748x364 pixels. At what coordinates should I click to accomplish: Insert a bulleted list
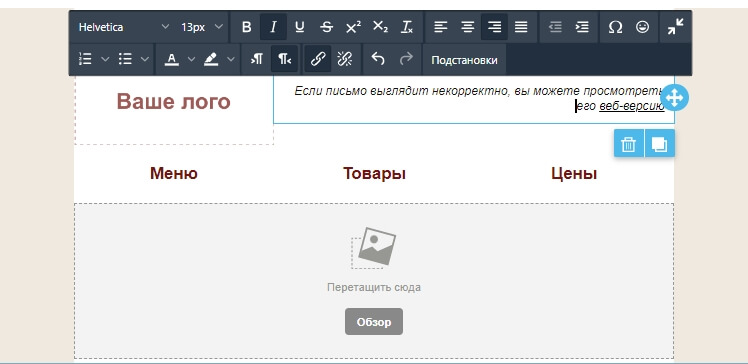pos(125,59)
